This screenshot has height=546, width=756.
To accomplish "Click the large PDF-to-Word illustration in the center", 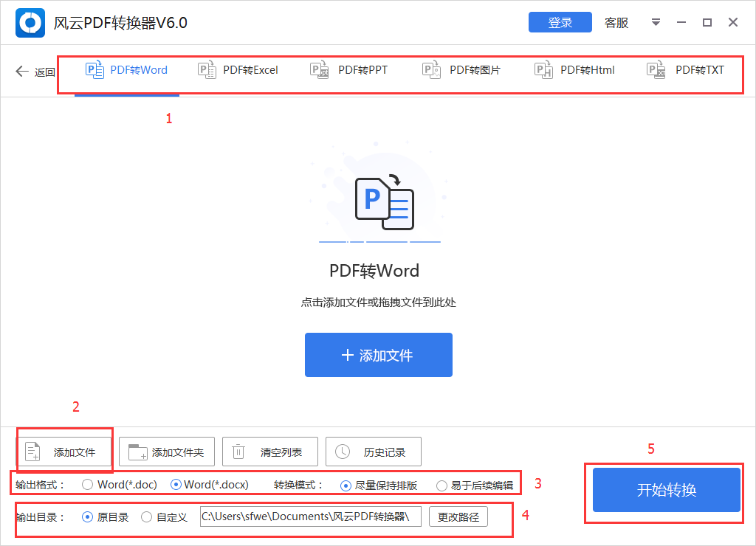I will point(384,202).
